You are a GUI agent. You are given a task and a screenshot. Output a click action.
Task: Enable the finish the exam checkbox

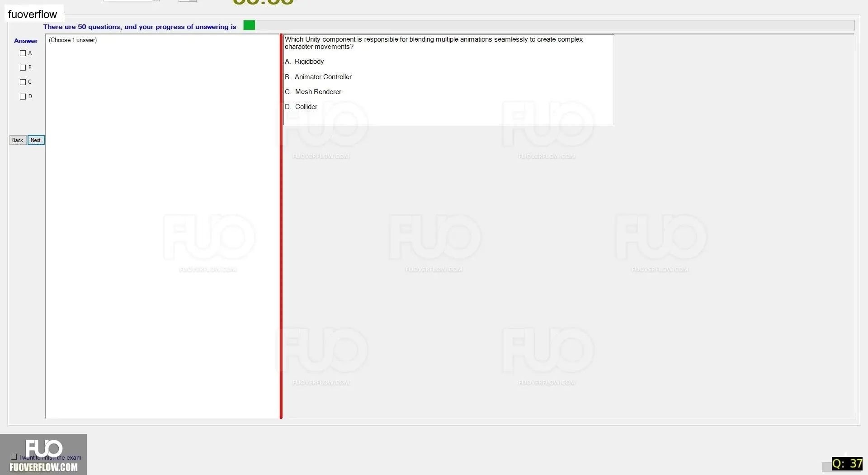[x=14, y=457]
